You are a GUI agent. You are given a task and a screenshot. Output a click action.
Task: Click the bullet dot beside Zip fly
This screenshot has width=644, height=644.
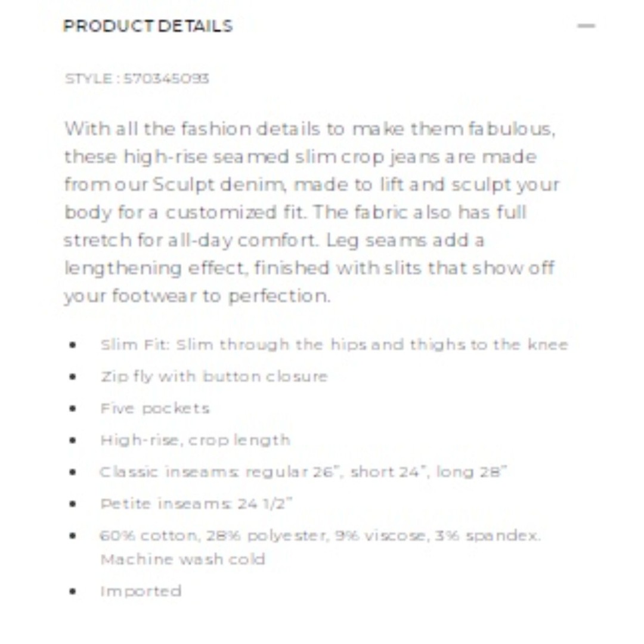point(73,376)
